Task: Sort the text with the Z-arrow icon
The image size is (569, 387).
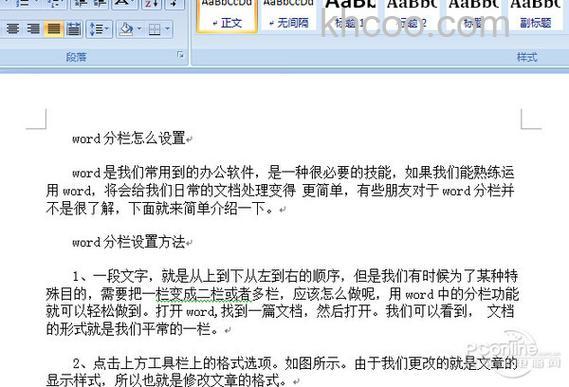Action: 152,4
